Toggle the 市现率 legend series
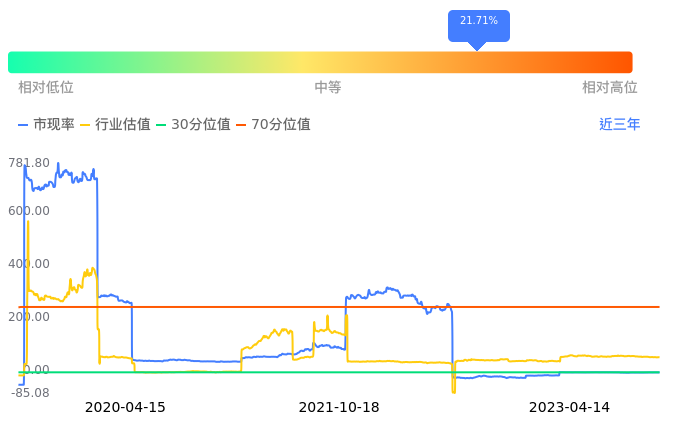This screenshot has height=442, width=686. click(47, 125)
